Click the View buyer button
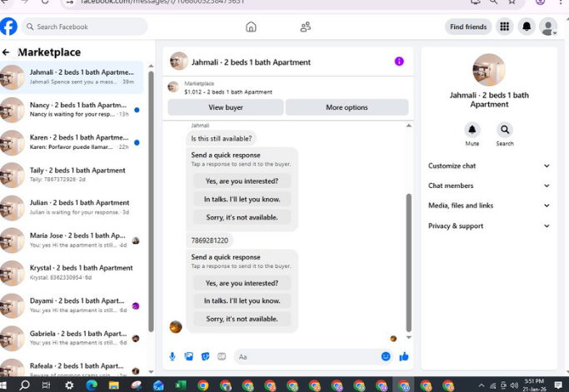 (x=225, y=107)
